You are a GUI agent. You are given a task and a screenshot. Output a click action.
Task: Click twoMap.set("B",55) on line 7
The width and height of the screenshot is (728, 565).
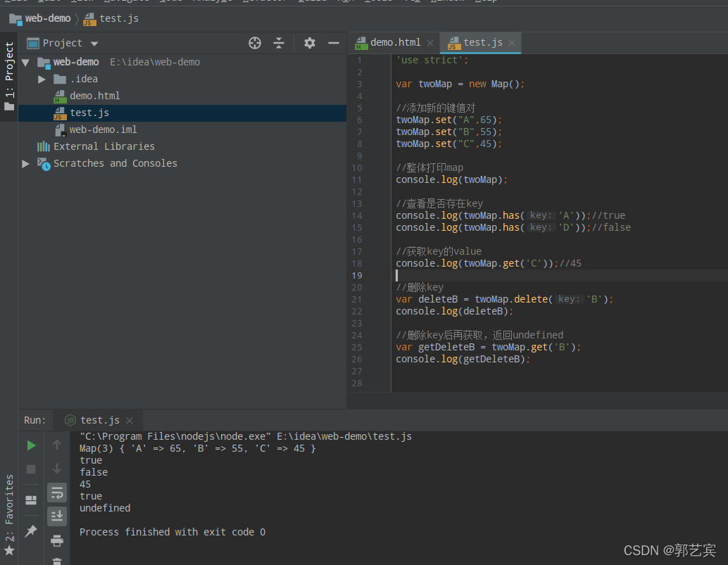(x=449, y=132)
